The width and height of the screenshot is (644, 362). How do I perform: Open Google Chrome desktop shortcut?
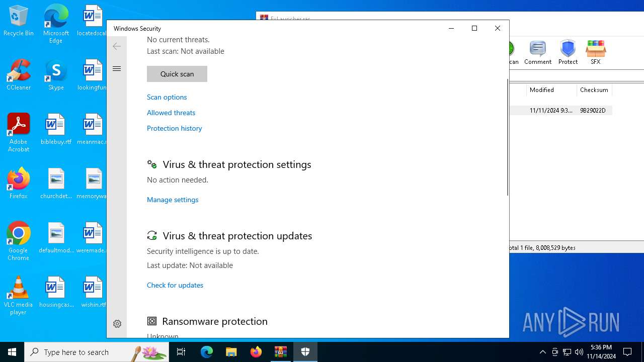(19, 241)
